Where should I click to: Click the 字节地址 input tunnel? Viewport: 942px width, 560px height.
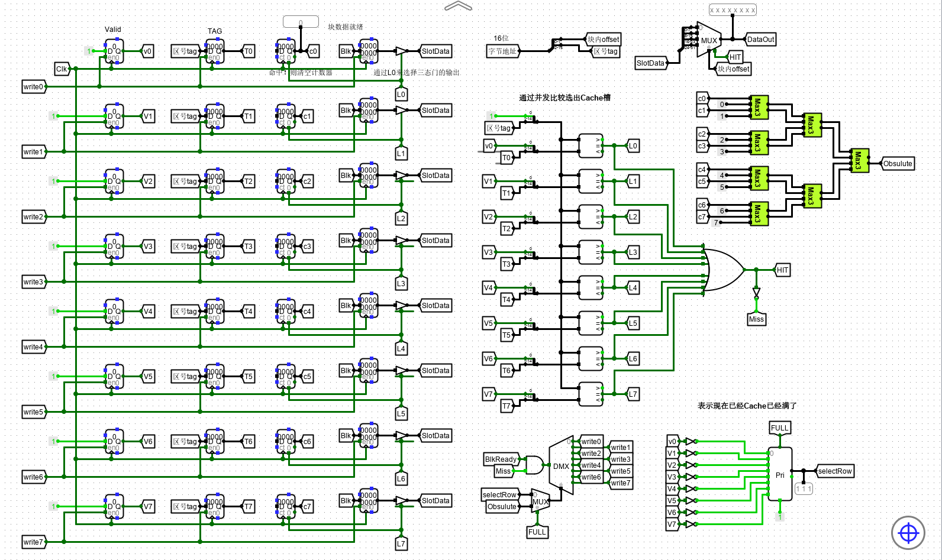[503, 51]
